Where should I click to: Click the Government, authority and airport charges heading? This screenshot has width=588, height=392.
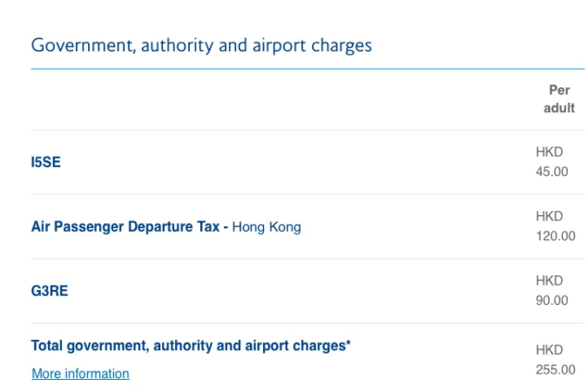[201, 45]
